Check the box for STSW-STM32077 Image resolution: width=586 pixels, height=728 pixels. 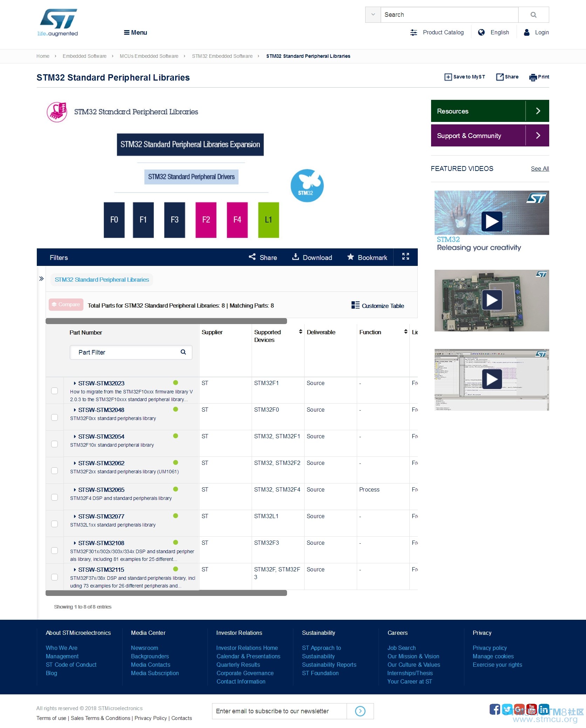pyautogui.click(x=55, y=524)
